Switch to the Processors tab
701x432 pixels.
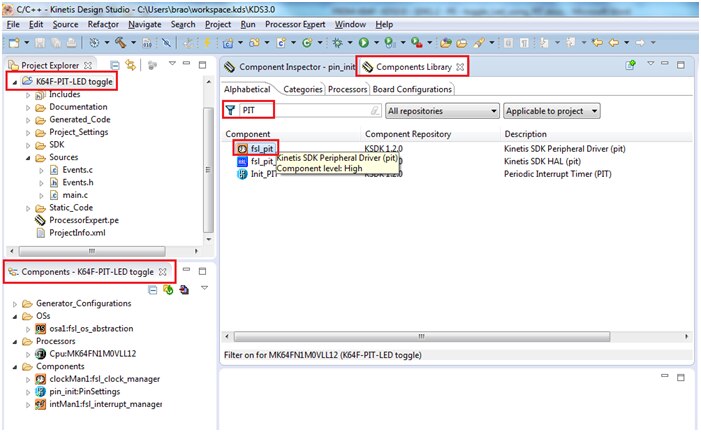point(347,89)
